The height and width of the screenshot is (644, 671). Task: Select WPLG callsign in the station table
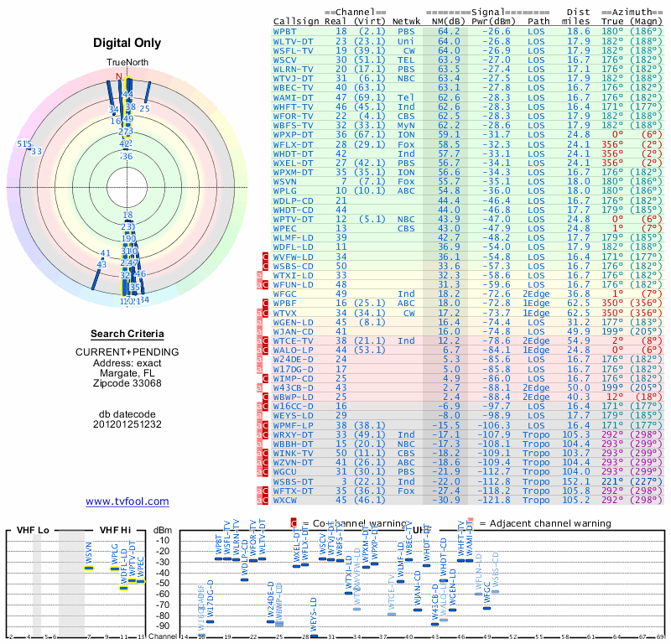click(x=284, y=191)
